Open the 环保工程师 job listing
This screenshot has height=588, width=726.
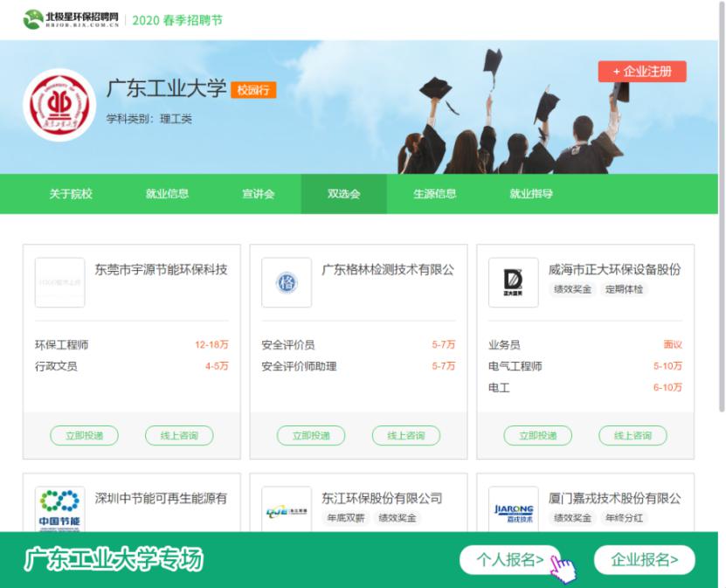coord(62,344)
